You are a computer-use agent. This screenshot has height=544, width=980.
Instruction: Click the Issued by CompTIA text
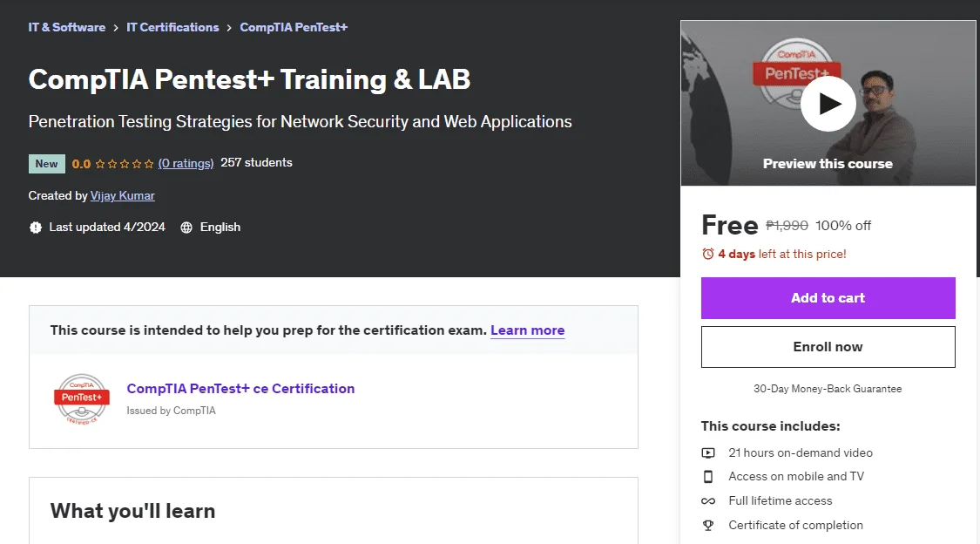[172, 411]
